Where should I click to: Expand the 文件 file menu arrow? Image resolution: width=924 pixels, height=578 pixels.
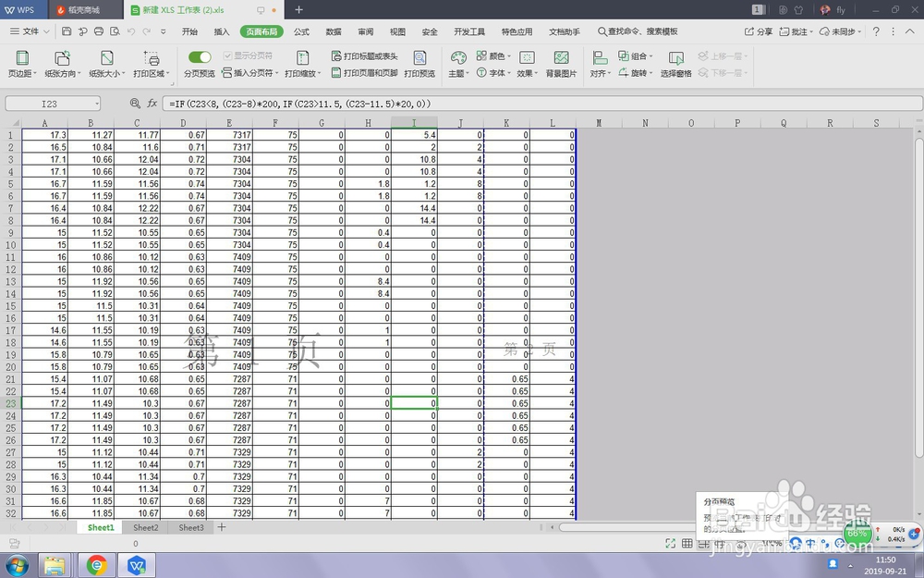46,31
